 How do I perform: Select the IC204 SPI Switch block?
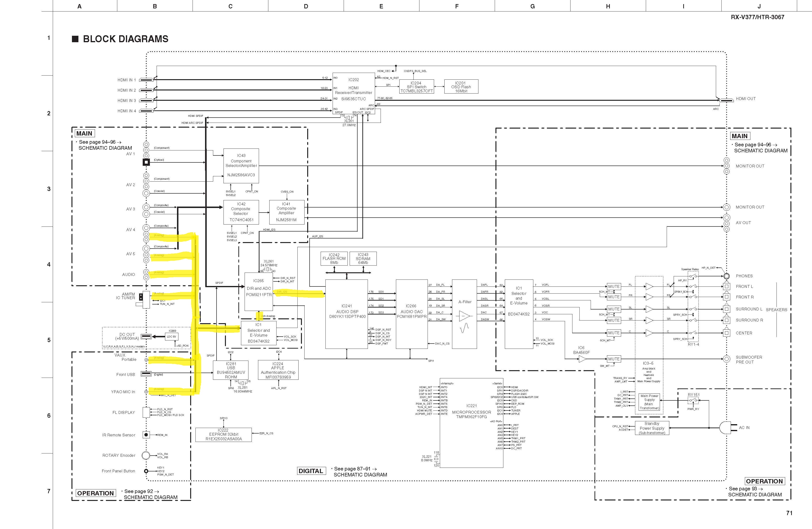tap(416, 87)
